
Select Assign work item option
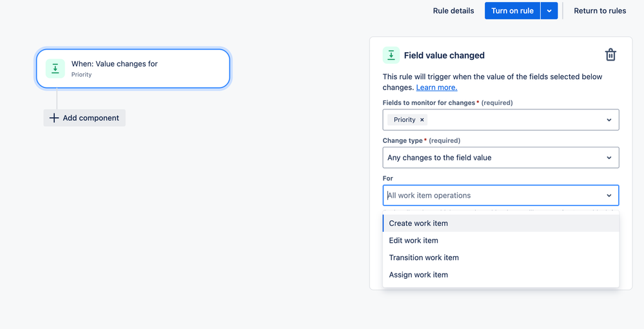418,275
